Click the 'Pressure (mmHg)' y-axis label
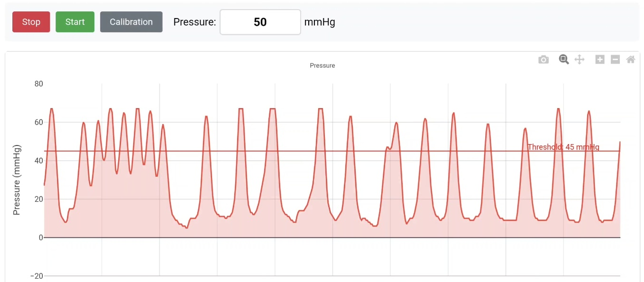The image size is (644, 282). [x=17, y=180]
